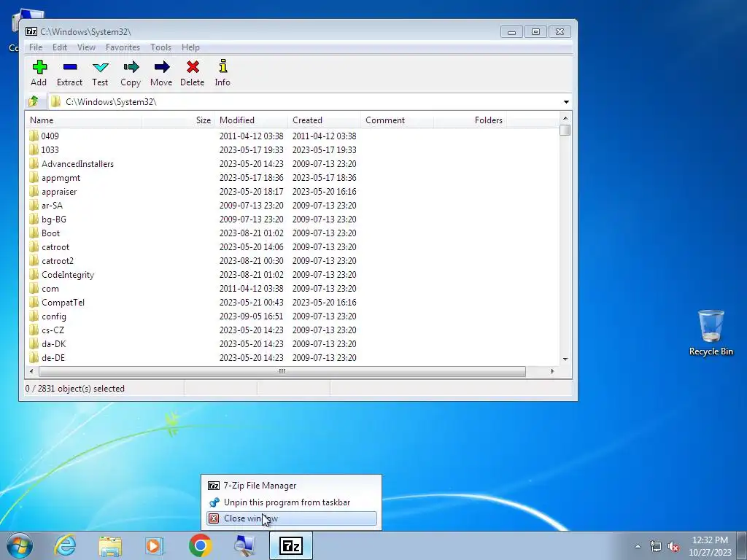
Task: Open the Tools menu
Action: 160,47
